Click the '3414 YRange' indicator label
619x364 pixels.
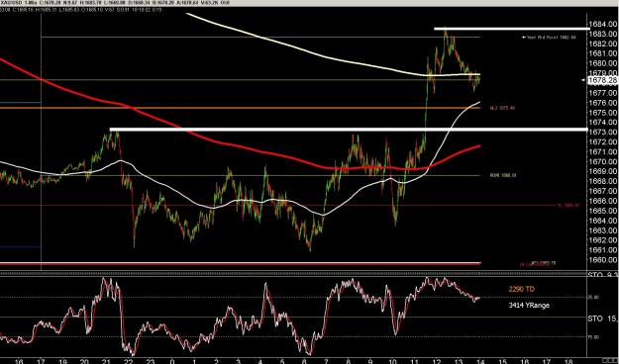click(x=529, y=306)
